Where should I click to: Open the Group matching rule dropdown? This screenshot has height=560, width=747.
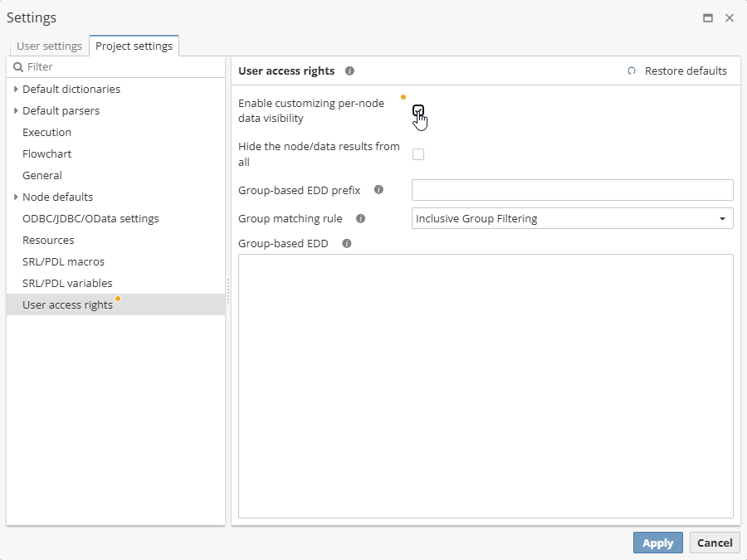pyautogui.click(x=720, y=218)
